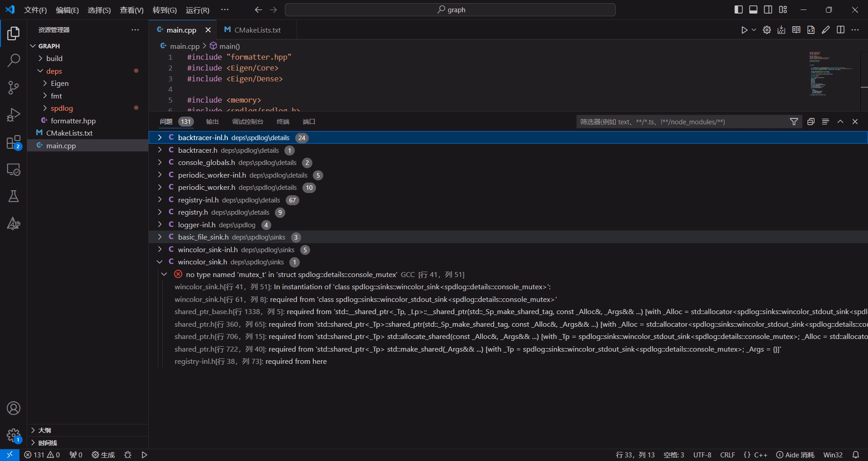Screen dimensions: 868x461
Task: Expand the outline (大纲) section
Action: (x=88, y=430)
